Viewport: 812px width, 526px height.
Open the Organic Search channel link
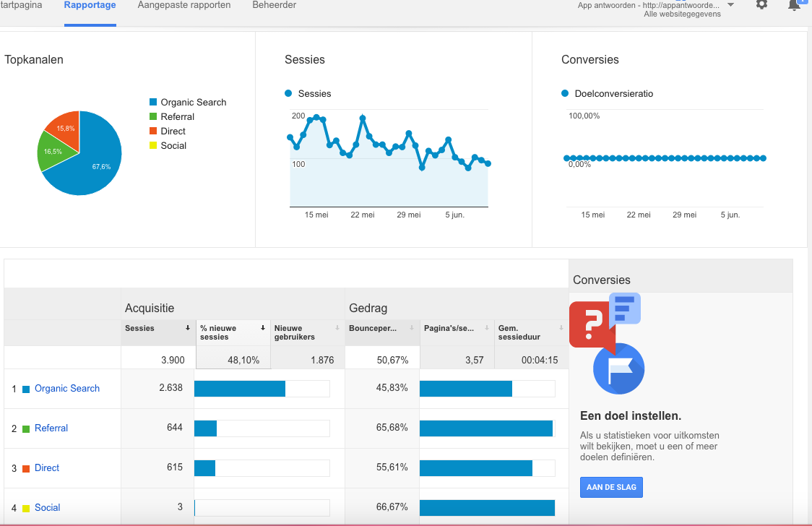pos(66,388)
